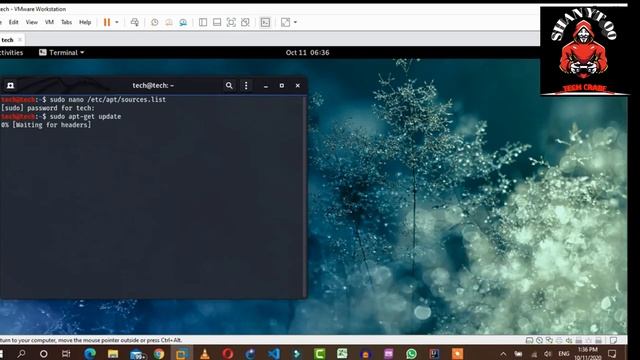Click the Oct 11 06:36 clock

click(307, 53)
